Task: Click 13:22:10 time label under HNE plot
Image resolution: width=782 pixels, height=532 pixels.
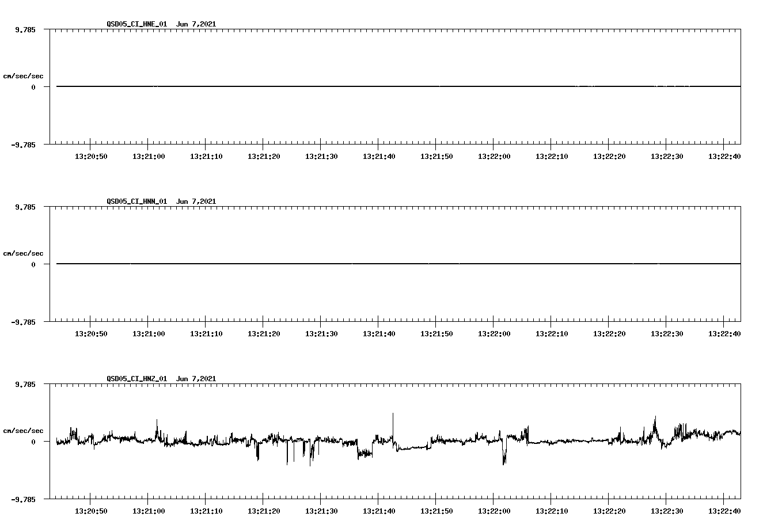Action: tap(552, 157)
